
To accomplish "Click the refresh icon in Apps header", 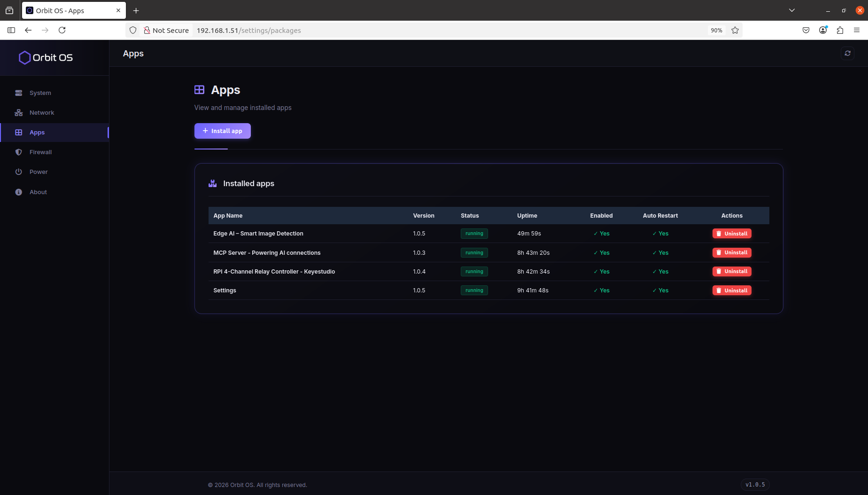I will click(x=847, y=54).
